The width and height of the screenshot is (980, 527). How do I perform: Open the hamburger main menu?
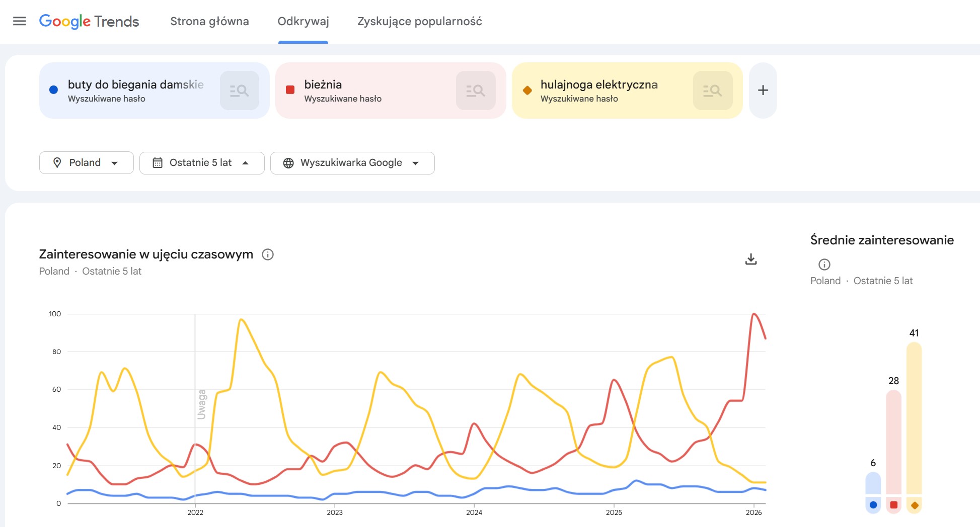(20, 21)
